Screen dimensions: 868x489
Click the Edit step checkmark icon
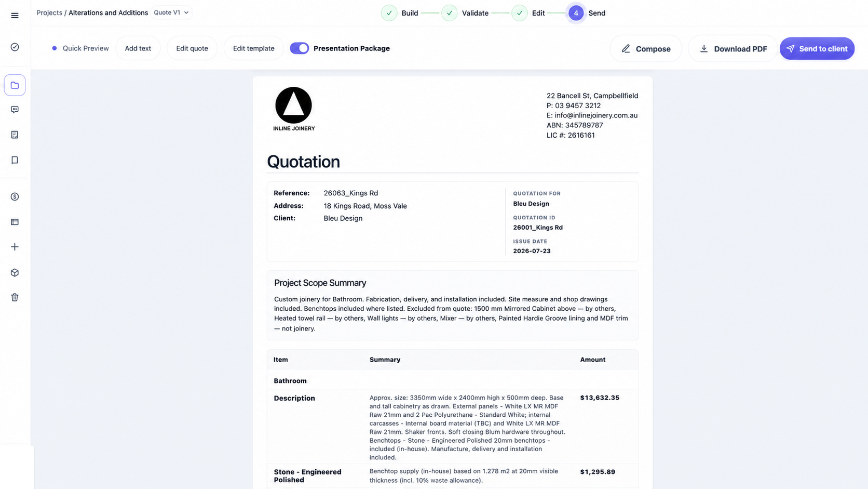click(x=520, y=13)
